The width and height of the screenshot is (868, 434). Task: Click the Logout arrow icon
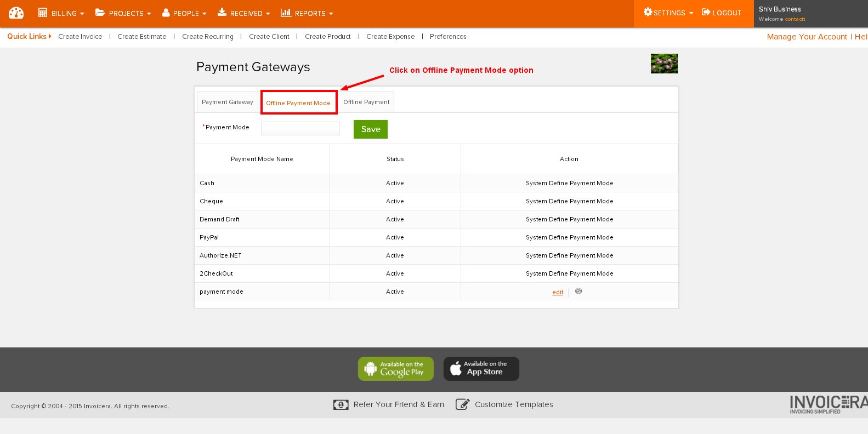[x=706, y=13]
